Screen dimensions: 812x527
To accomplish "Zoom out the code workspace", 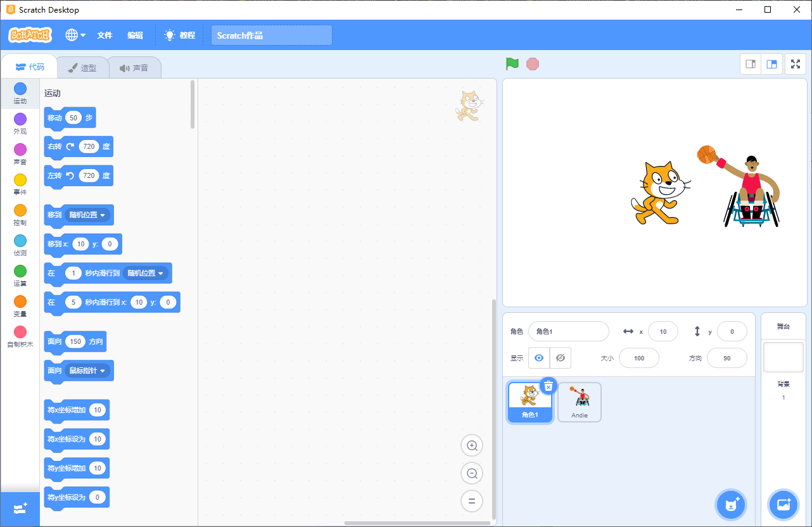I will [472, 473].
